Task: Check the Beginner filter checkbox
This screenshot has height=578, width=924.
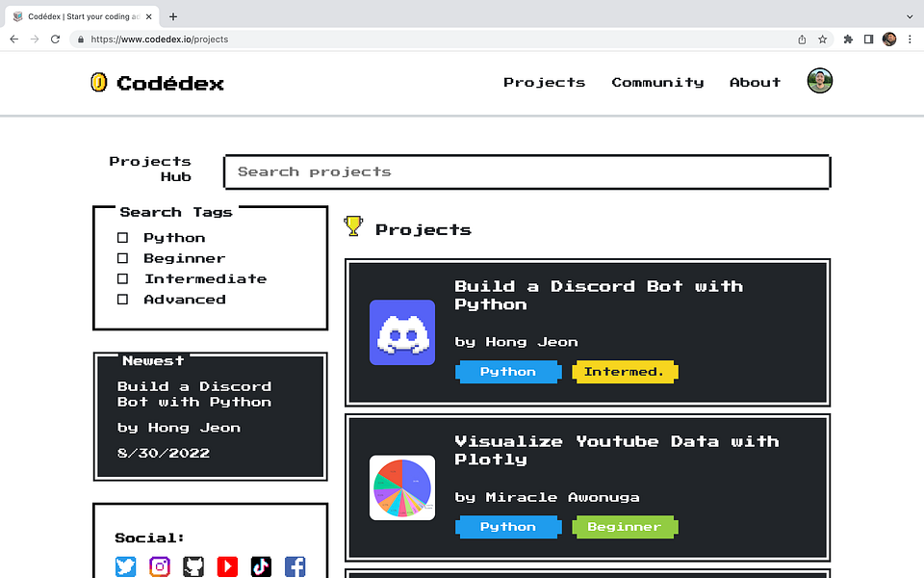Action: (x=123, y=258)
